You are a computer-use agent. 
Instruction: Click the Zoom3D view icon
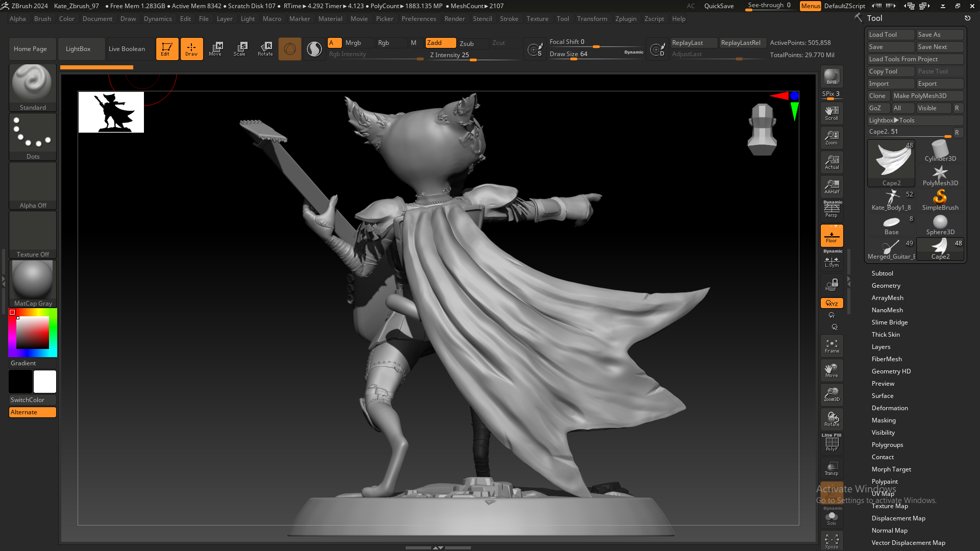[831, 395]
